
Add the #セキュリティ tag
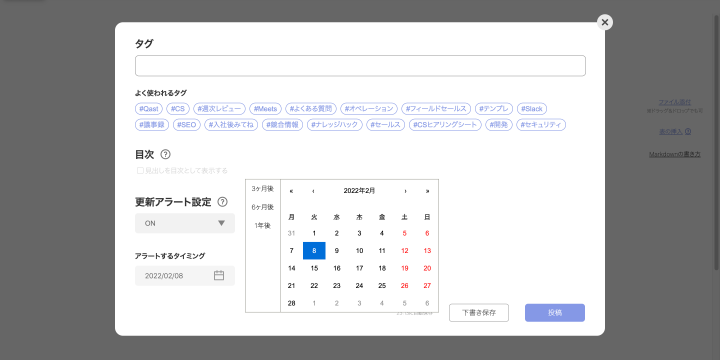(541, 124)
